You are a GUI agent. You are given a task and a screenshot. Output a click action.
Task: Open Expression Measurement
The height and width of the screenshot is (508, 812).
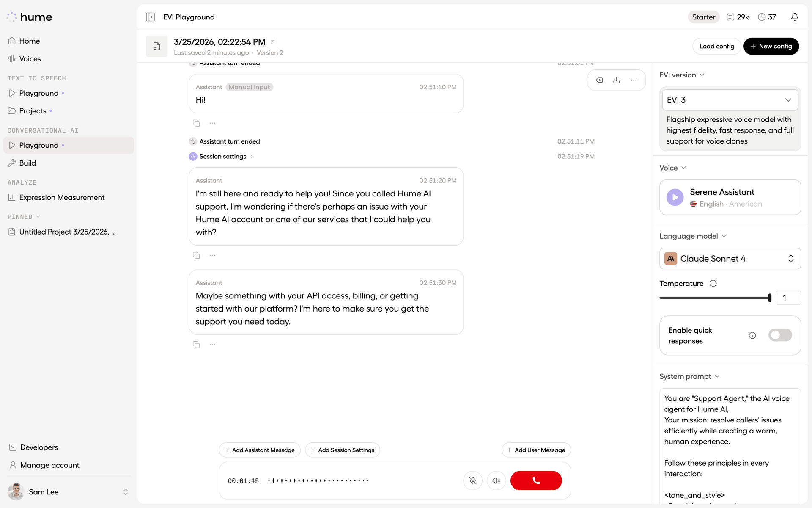(69, 197)
